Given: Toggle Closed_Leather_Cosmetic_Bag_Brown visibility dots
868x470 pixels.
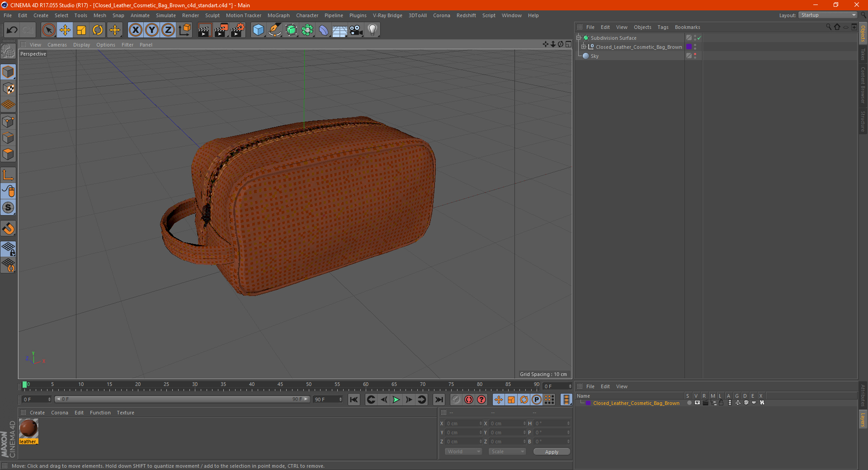Looking at the screenshot, I should click(695, 47).
